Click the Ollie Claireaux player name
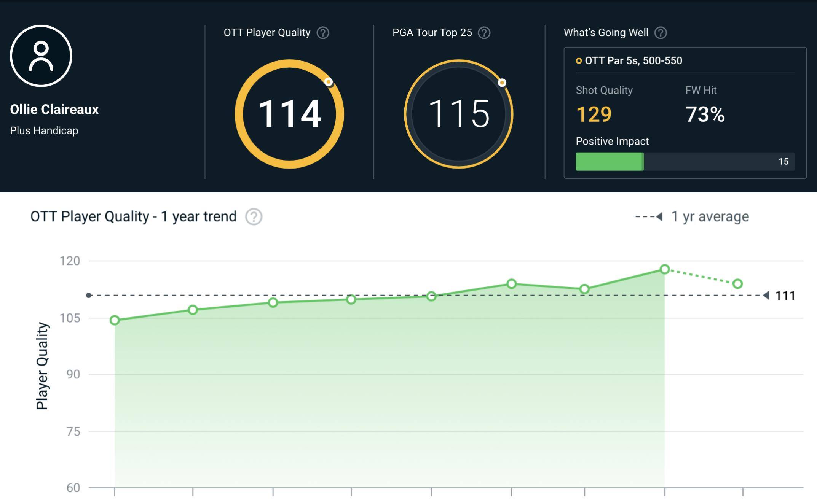The height and width of the screenshot is (504, 817). point(54,110)
